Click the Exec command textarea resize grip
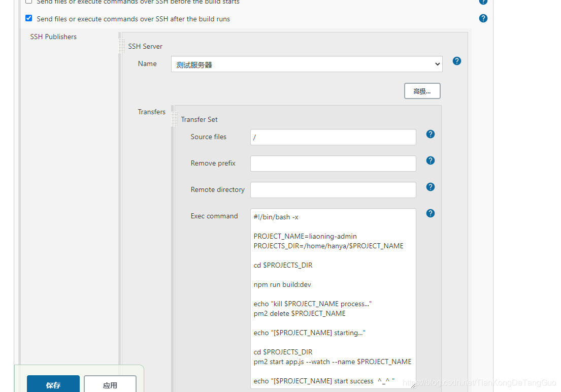The image size is (561, 392). point(413,386)
